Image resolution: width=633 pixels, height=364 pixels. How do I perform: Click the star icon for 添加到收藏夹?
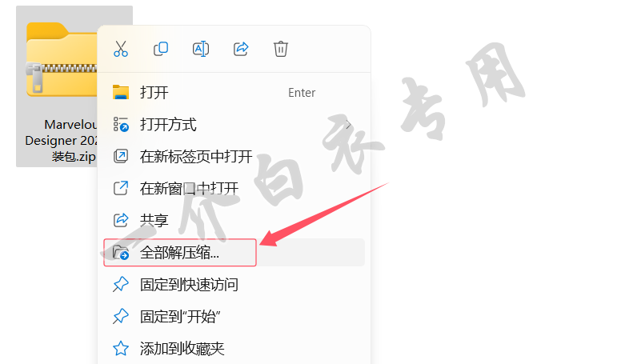121,348
